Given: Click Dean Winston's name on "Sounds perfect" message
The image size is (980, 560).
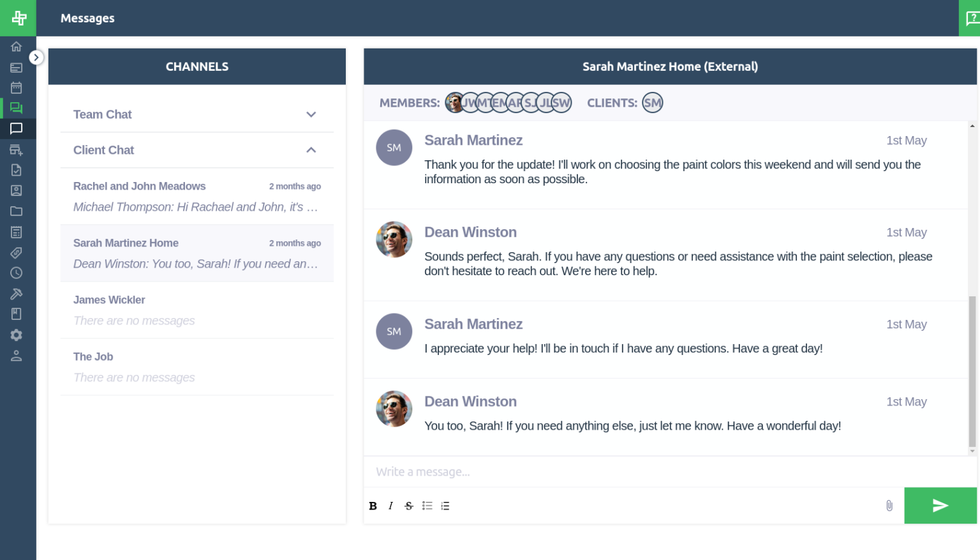Looking at the screenshot, I should pyautogui.click(x=471, y=232).
